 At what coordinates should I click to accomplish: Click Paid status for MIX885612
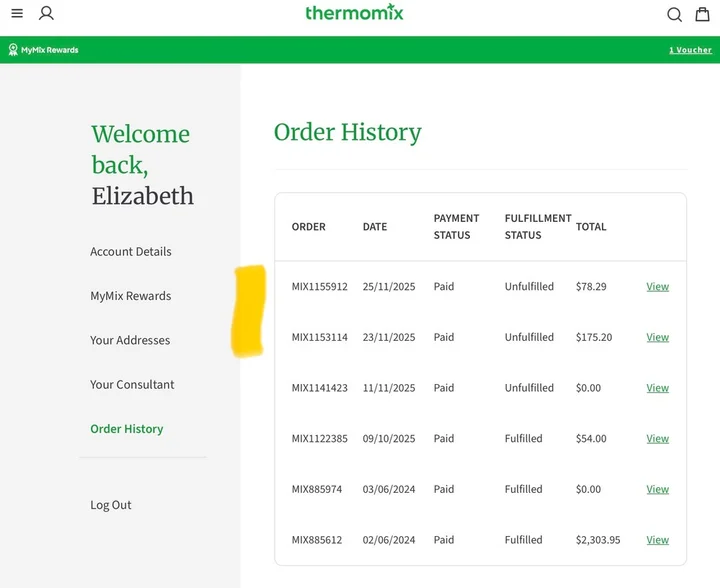444,540
